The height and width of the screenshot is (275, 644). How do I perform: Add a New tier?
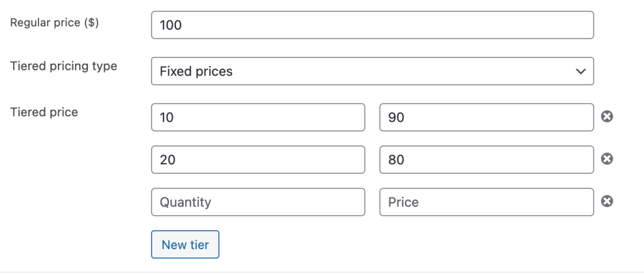click(x=185, y=244)
